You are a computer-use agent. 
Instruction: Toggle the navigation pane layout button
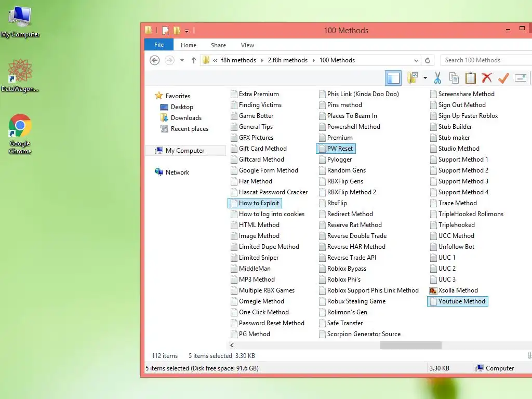coord(393,78)
